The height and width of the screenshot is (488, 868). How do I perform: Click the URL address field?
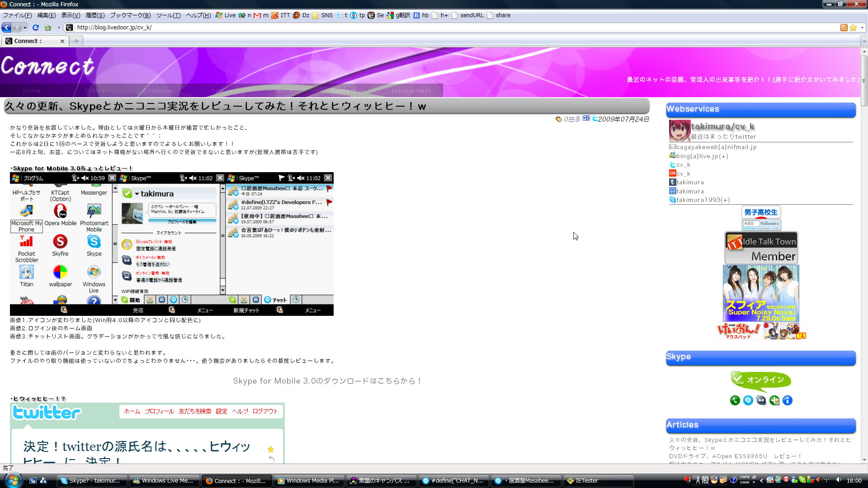(452, 28)
